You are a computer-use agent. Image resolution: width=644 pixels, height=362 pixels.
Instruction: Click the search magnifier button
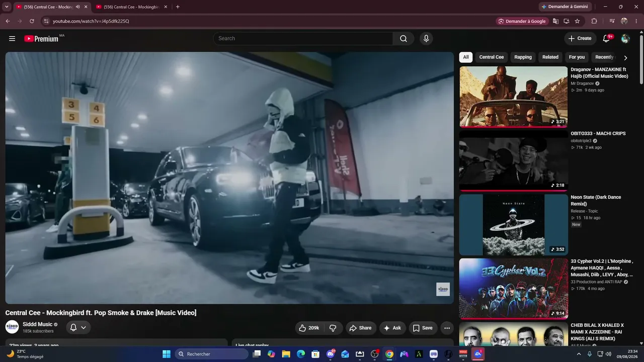404,39
